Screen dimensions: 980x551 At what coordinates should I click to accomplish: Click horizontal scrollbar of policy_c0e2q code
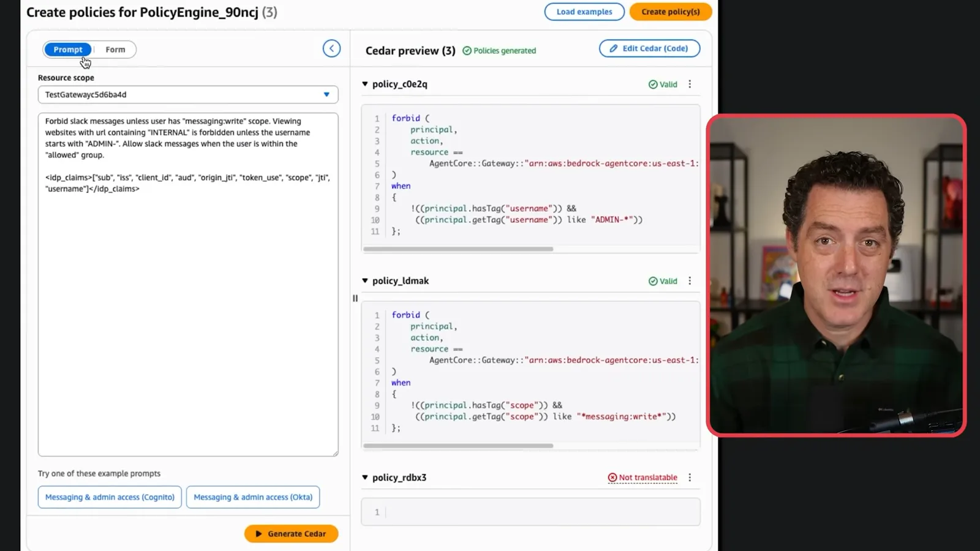point(458,249)
